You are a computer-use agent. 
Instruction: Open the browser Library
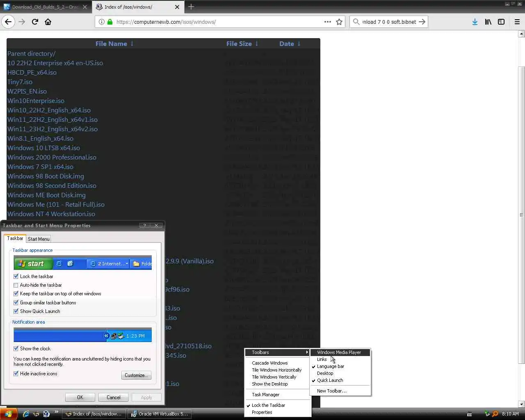pyautogui.click(x=488, y=22)
